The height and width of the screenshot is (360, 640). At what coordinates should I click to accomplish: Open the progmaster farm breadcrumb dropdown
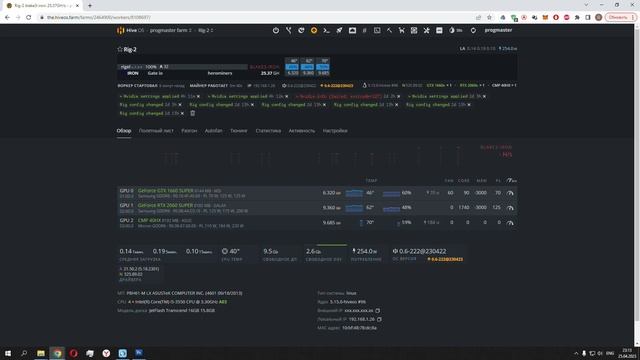tap(171, 30)
